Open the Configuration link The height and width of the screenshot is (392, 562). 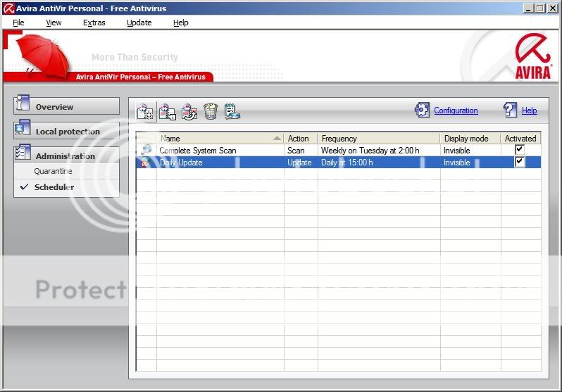coord(456,110)
